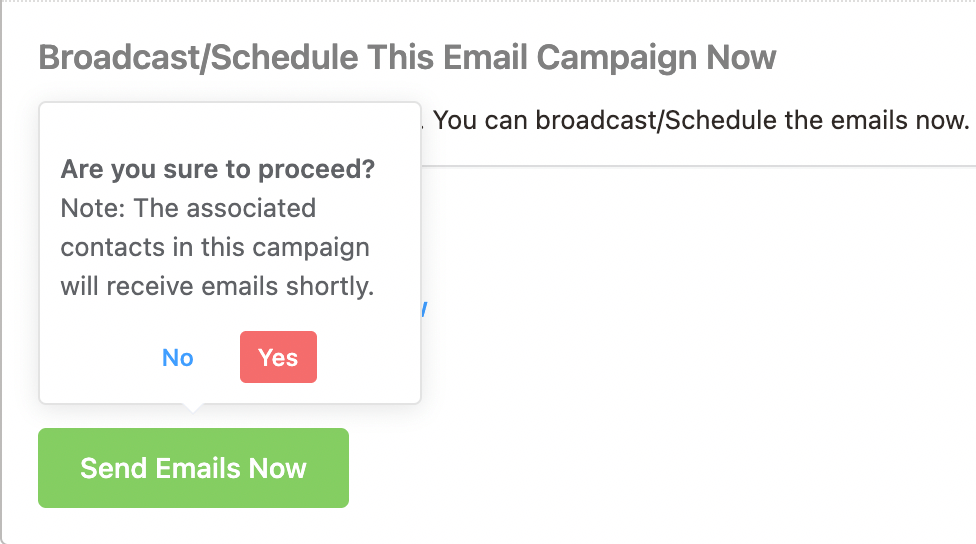Click the partially hidden blue link behind popover
The image size is (976, 544).
tap(425, 308)
